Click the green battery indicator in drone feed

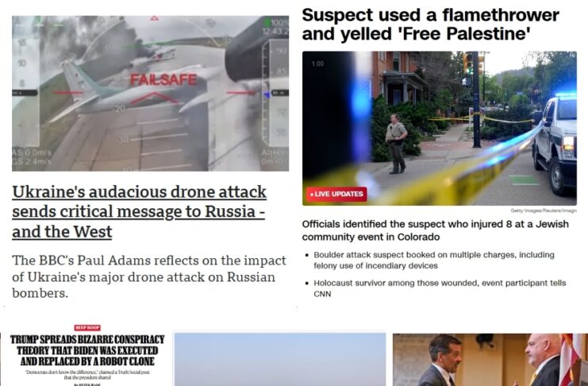[x=267, y=21]
